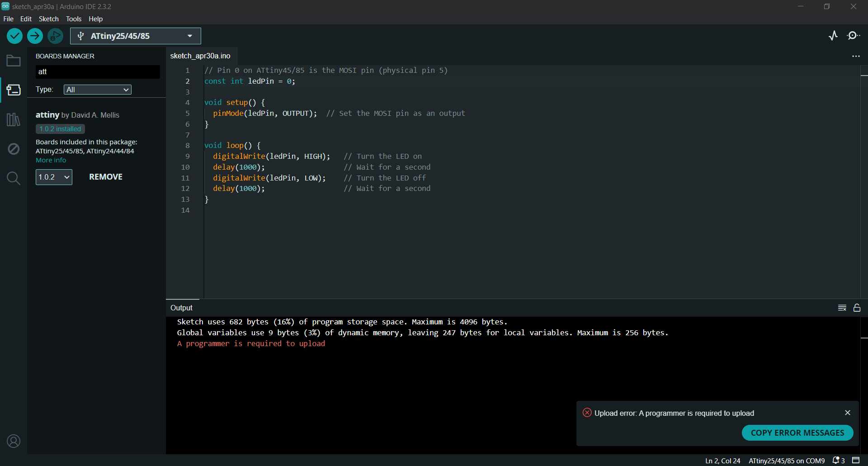Click "A programmer is required to upload" output line
This screenshot has height=466, width=868.
tap(251, 343)
